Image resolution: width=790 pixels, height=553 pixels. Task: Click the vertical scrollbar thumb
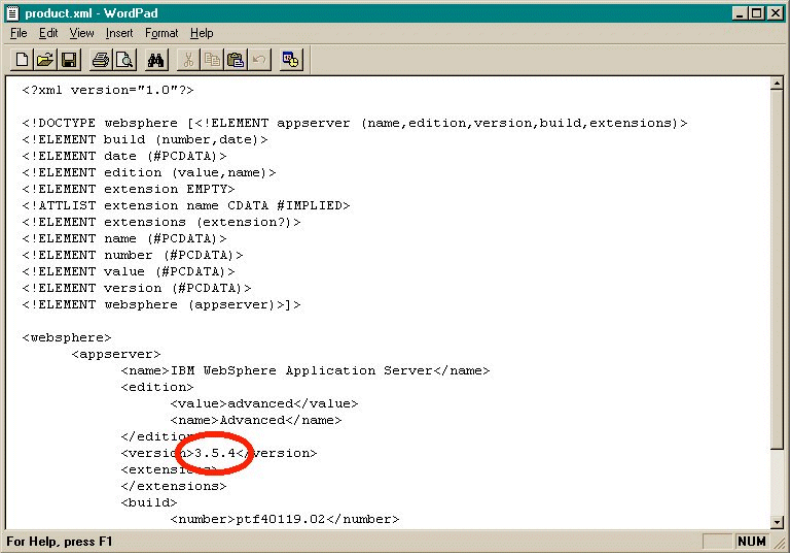[777, 269]
